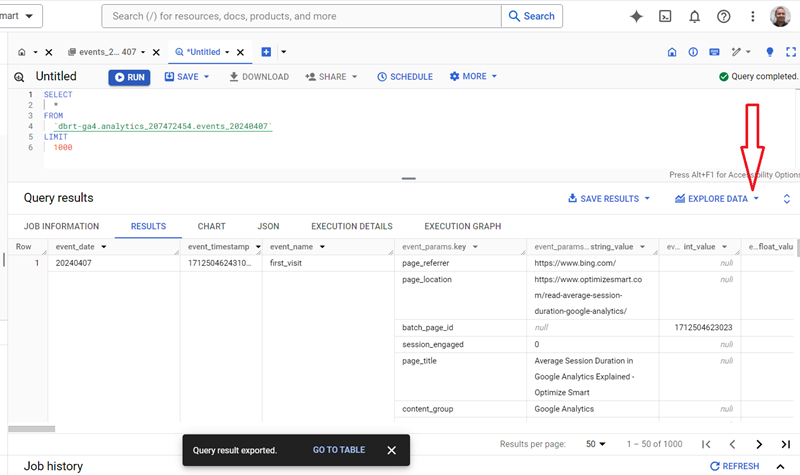The width and height of the screenshot is (800, 475).
Task: View EXECUTION GRAPH tab
Action: [463, 226]
